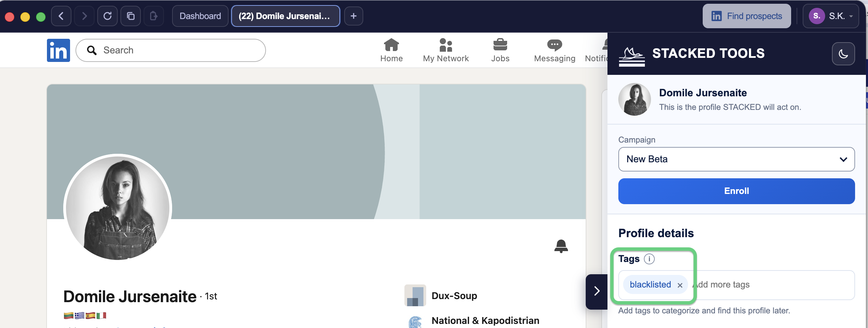Click the blue Enroll button
Screen dimensions: 868x328
[x=737, y=191]
